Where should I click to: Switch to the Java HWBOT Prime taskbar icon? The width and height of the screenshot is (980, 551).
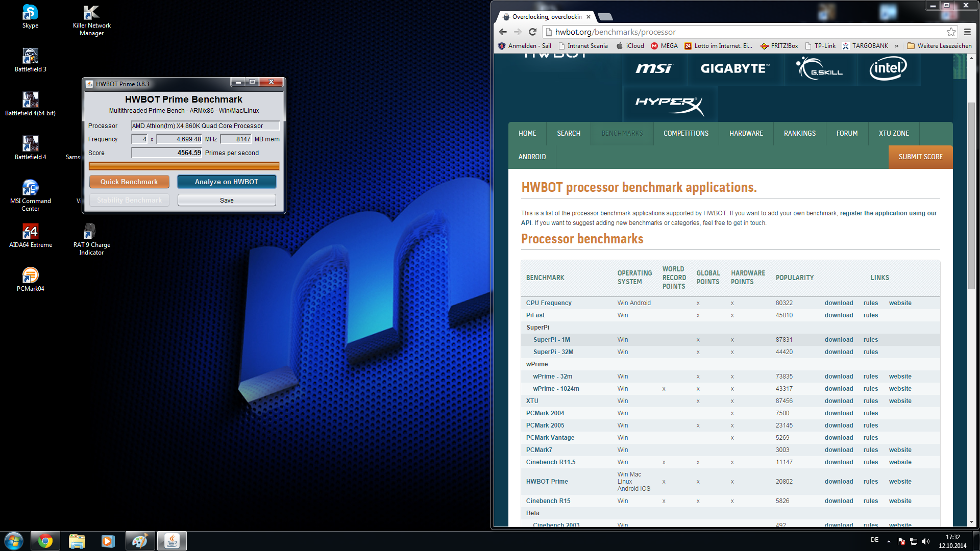point(172,541)
